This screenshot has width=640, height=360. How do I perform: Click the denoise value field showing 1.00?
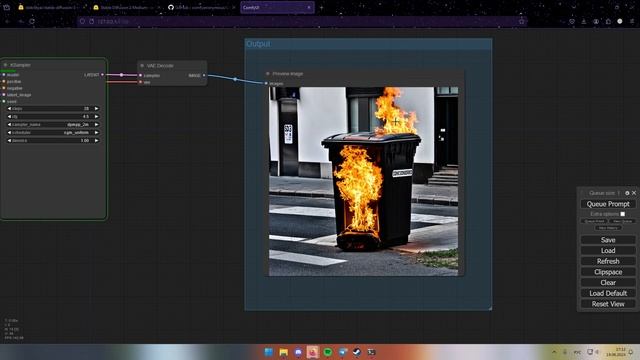pyautogui.click(x=53, y=140)
